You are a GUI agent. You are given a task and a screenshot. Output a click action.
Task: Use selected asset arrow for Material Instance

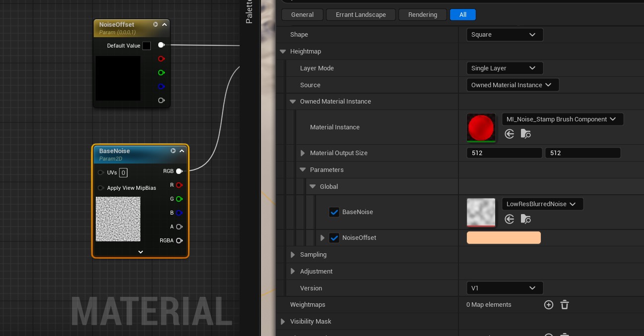[509, 134]
